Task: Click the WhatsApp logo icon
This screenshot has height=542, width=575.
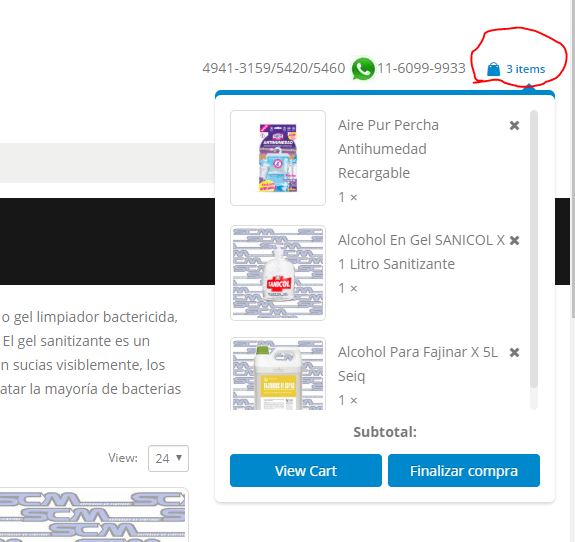Action: click(x=363, y=69)
